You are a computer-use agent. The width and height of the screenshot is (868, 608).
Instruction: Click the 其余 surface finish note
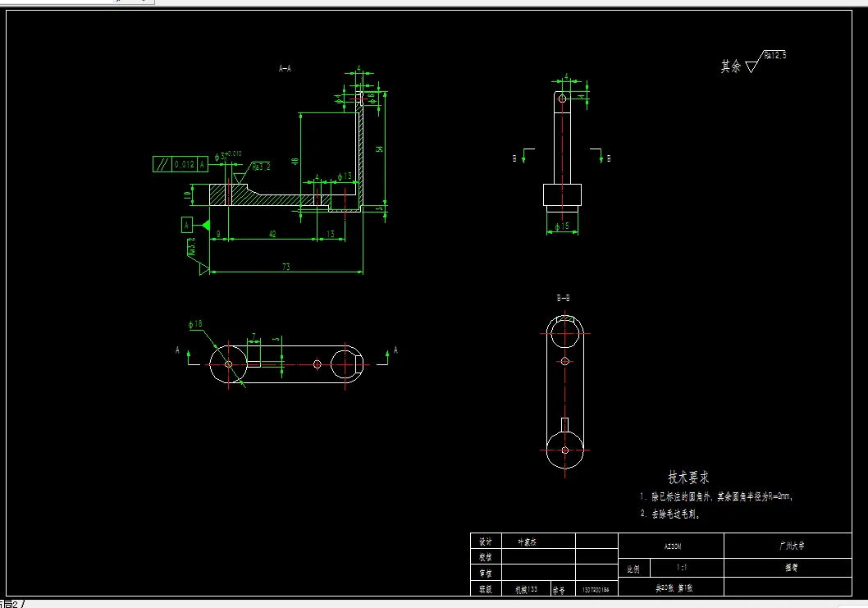pyautogui.click(x=731, y=66)
